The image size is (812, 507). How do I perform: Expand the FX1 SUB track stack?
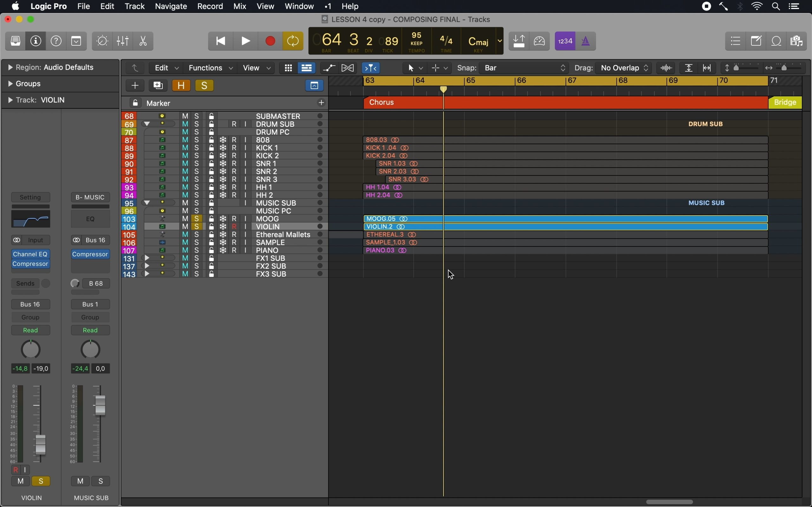[x=147, y=258]
